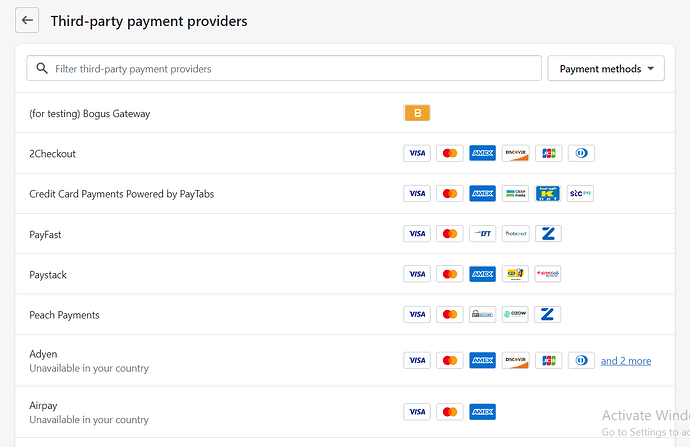Image resolution: width=690 pixels, height=447 pixels.
Task: Click the 'and 2 more' link for Adyen
Action: tap(625, 361)
